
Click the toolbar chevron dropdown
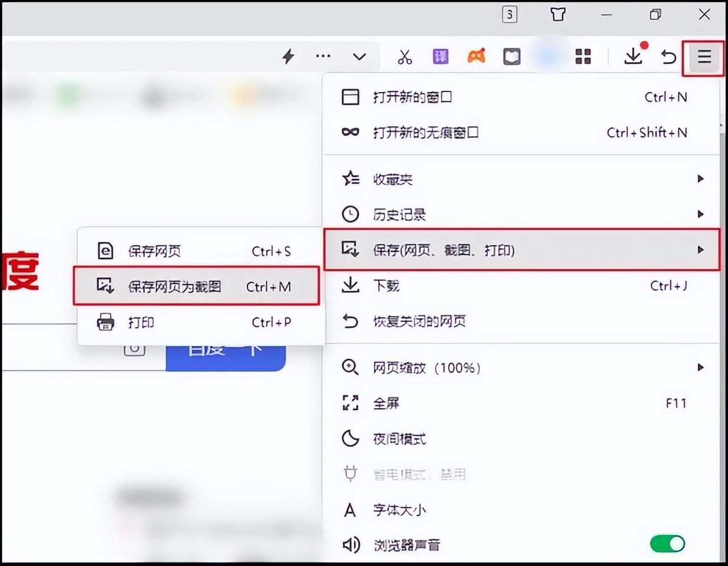[x=359, y=56]
